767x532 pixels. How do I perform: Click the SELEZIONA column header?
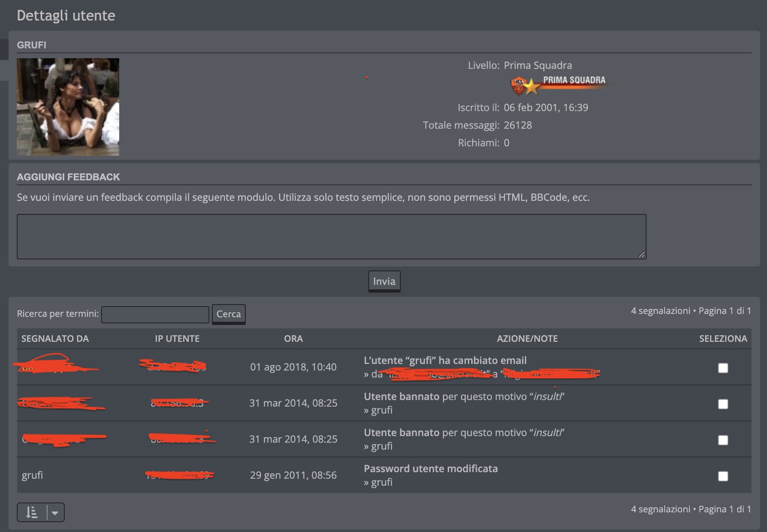click(x=723, y=339)
